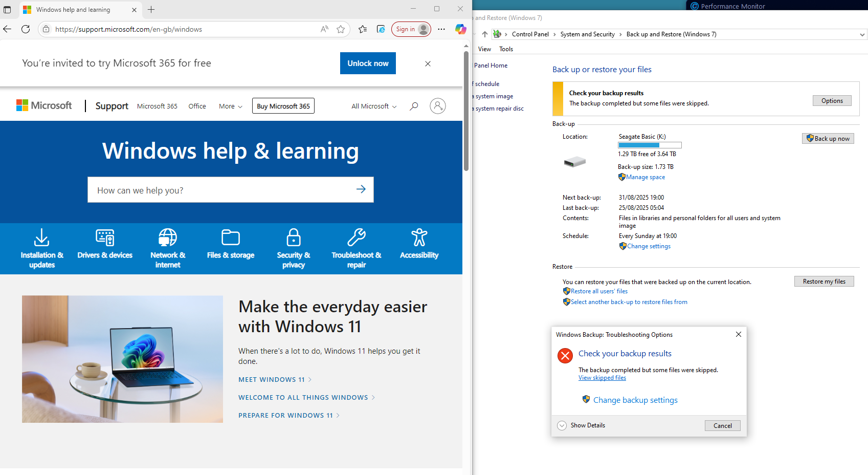868x475 pixels.
Task: Click the Up arrow in Control Panel address bar
Action: coord(485,34)
